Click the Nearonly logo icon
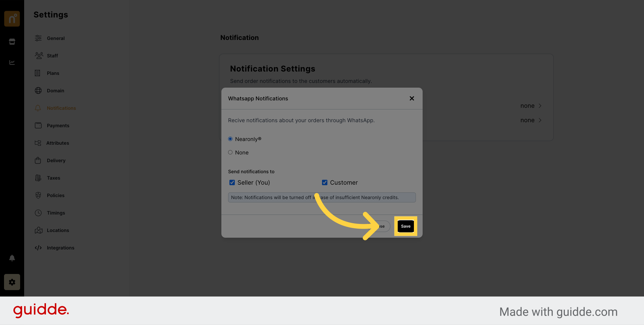The width and height of the screenshot is (644, 325). 12,18
